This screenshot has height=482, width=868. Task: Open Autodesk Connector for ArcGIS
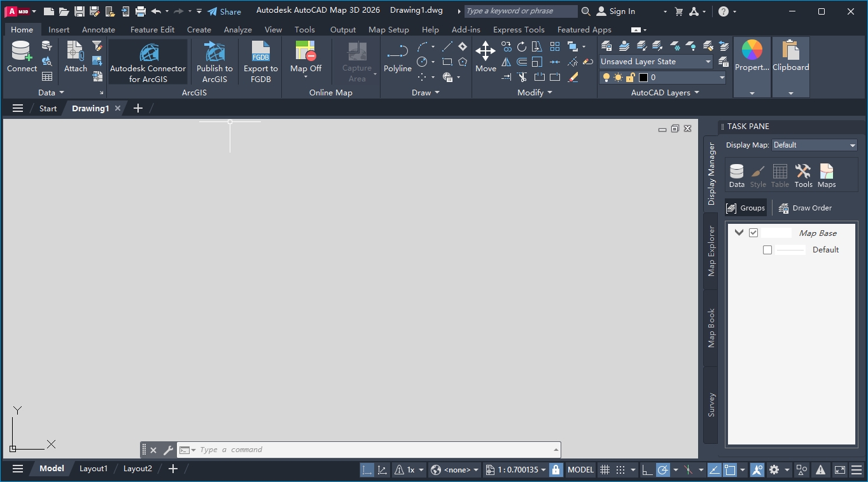(148, 62)
